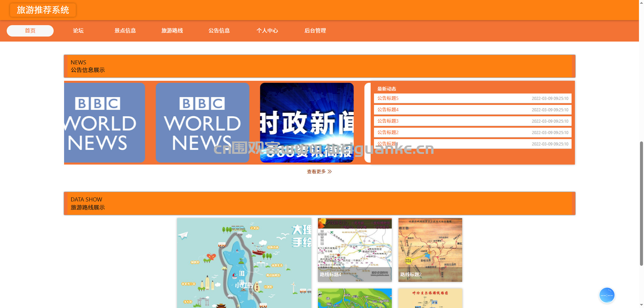Open route card 路线标题4

tap(355, 250)
